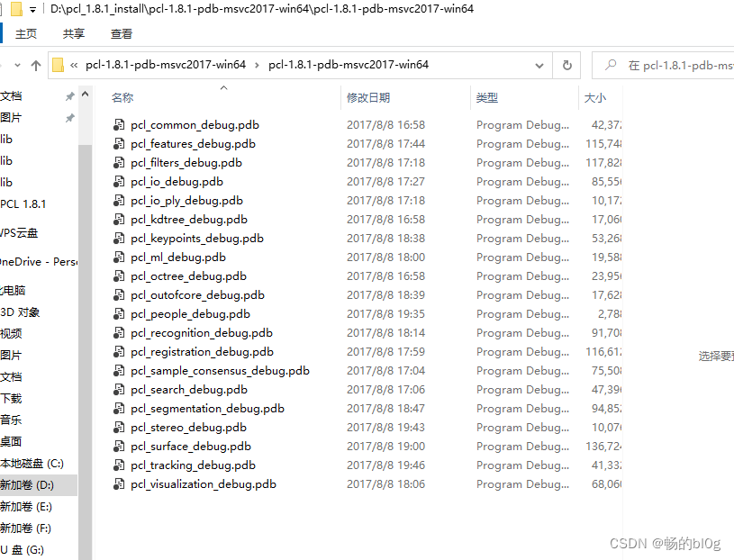734x560 pixels.
Task: Open the address bar history dropdown arrow
Action: pos(539,66)
